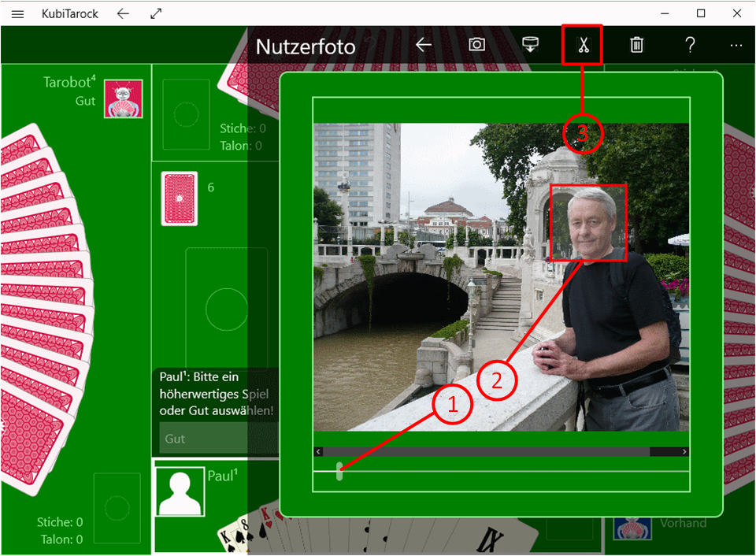
Task: Open the camera to take a photo
Action: pyautogui.click(x=476, y=45)
